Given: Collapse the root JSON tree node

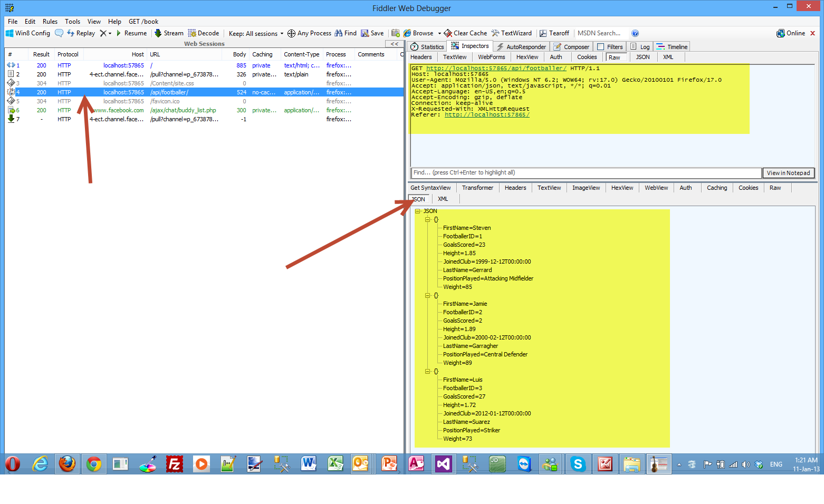Looking at the screenshot, I should 417,211.
